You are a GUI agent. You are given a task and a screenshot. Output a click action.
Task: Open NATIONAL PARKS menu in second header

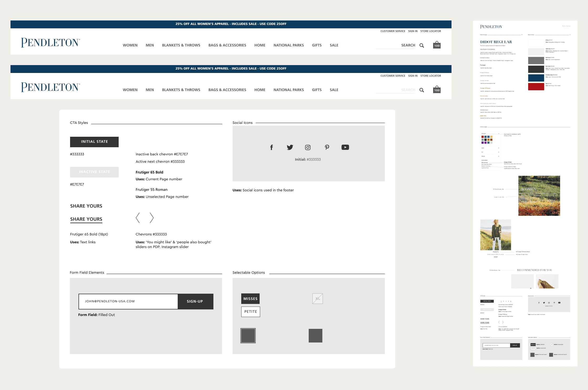tap(288, 90)
